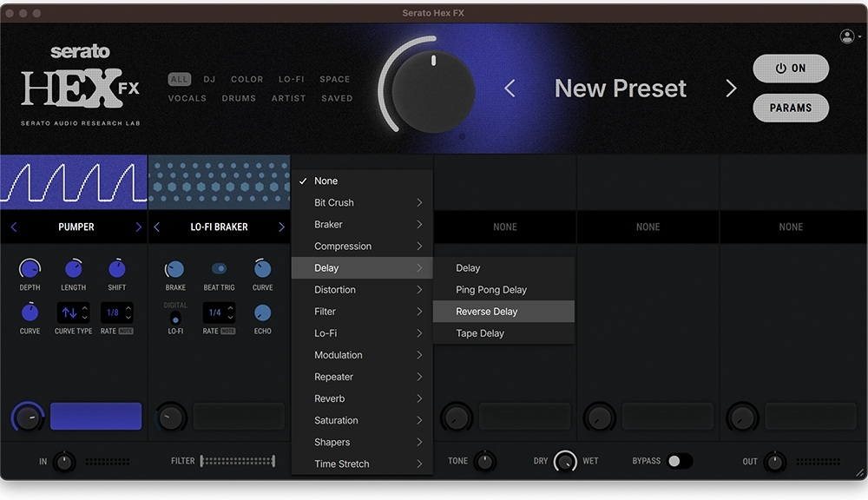Toggle NOTE mode under Lo-Fi Braker RATE
Image resolution: width=868 pixels, height=500 pixels.
[x=228, y=331]
